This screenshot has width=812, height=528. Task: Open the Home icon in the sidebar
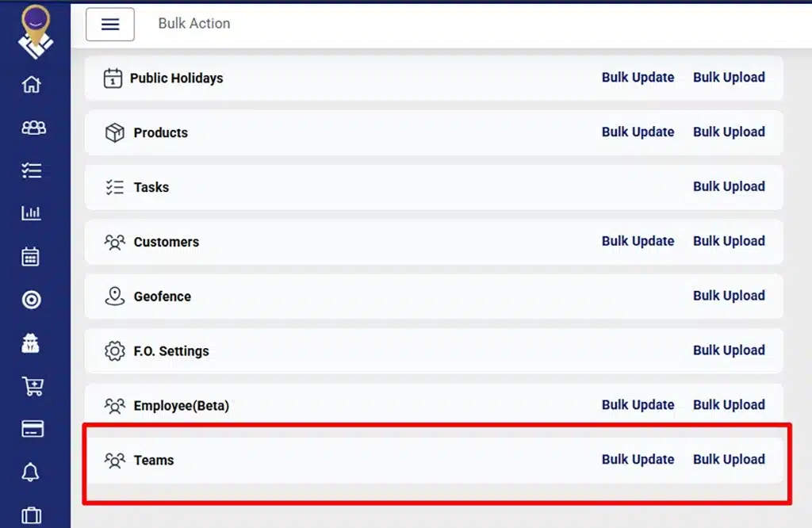pyautogui.click(x=32, y=84)
